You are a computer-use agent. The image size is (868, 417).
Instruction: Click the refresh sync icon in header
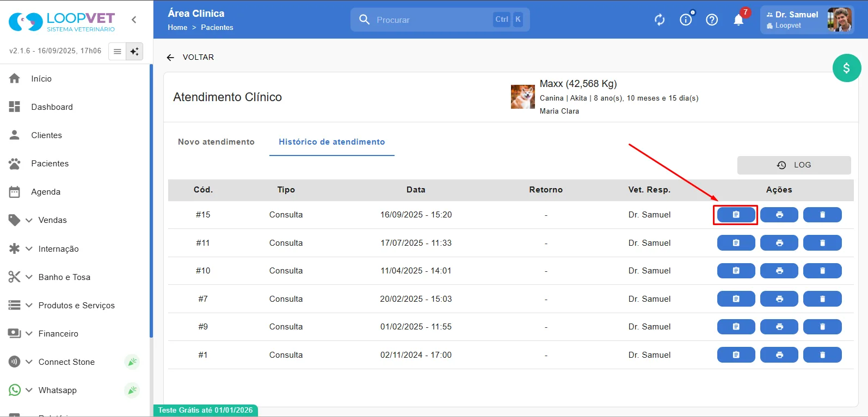click(660, 20)
